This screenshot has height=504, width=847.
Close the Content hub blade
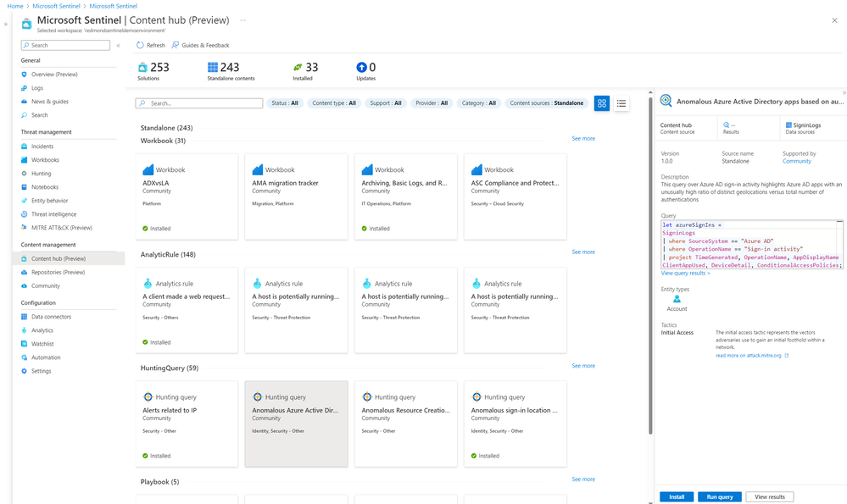(834, 20)
